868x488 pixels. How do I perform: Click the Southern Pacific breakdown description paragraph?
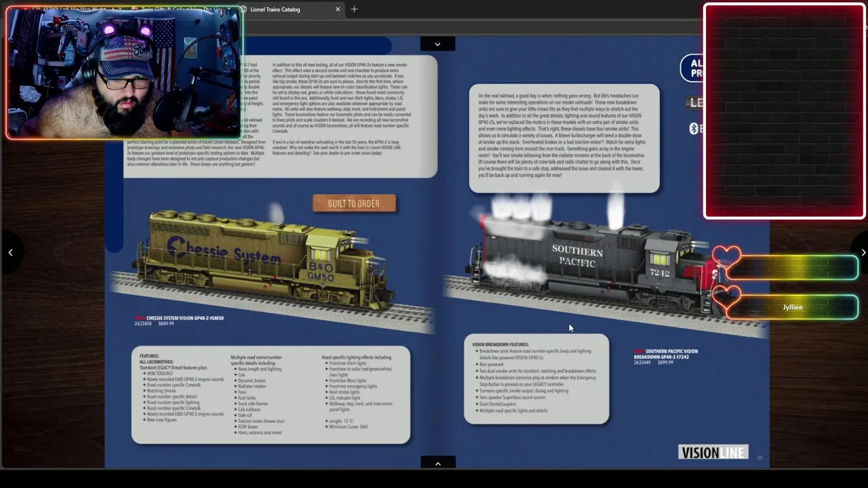pos(564,136)
